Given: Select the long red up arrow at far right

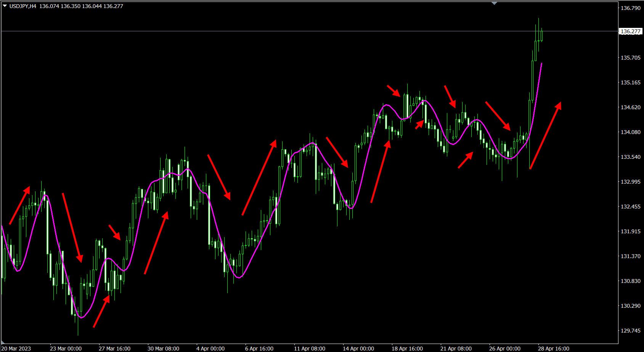Looking at the screenshot, I should (545, 135).
